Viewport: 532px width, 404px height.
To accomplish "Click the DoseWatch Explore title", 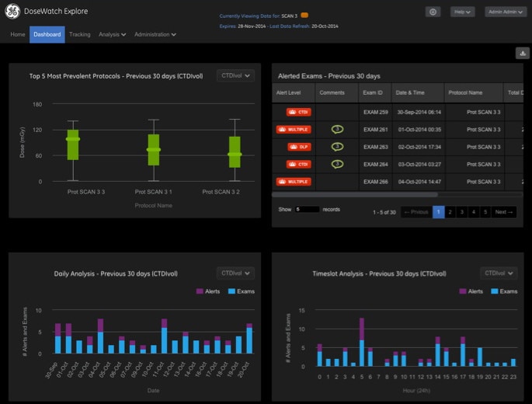I will tap(56, 11).
